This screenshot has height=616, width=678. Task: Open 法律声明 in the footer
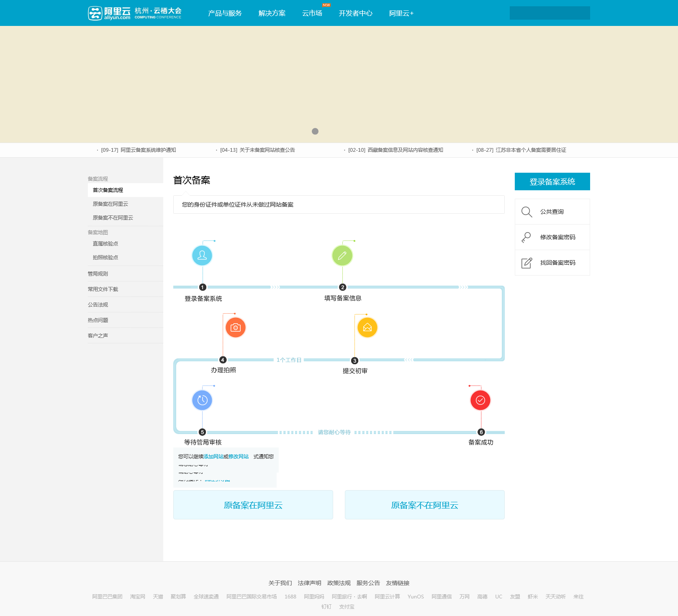309,583
